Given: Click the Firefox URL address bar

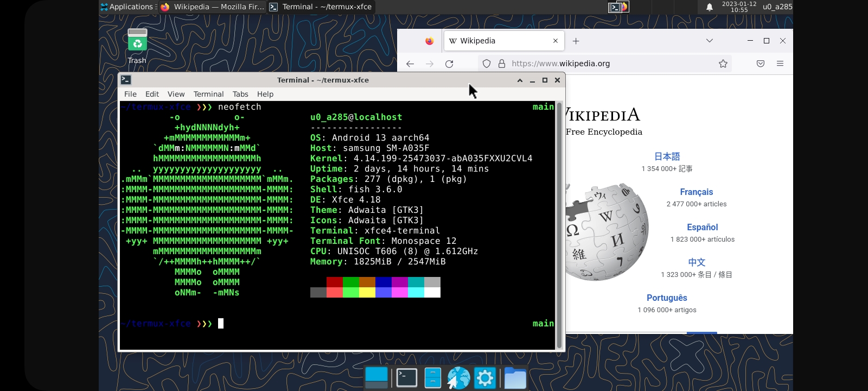Looking at the screenshot, I should pos(604,64).
